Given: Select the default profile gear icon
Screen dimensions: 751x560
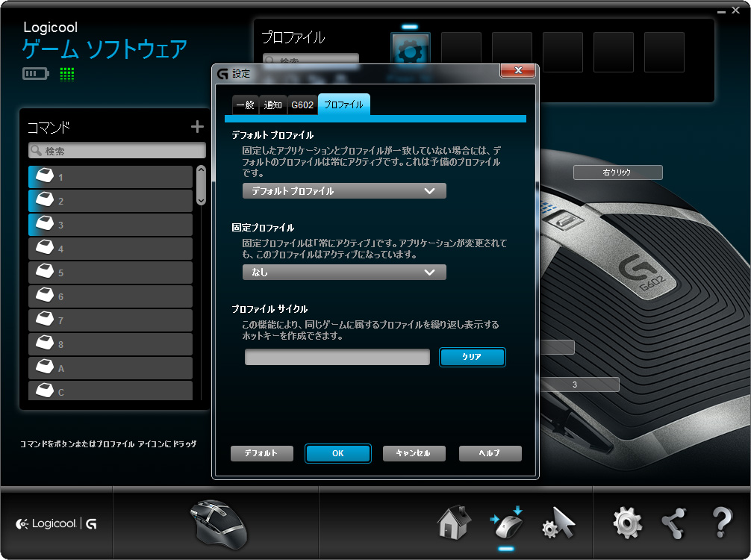Looking at the screenshot, I should click(411, 52).
